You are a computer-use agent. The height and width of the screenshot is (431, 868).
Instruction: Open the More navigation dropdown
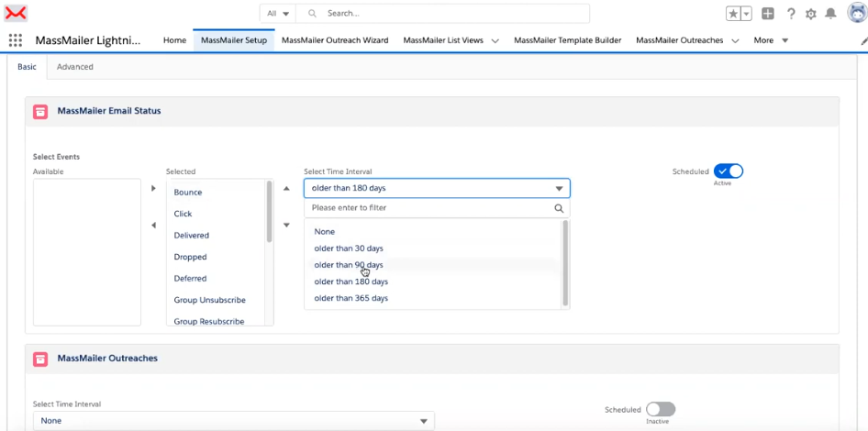click(x=771, y=40)
